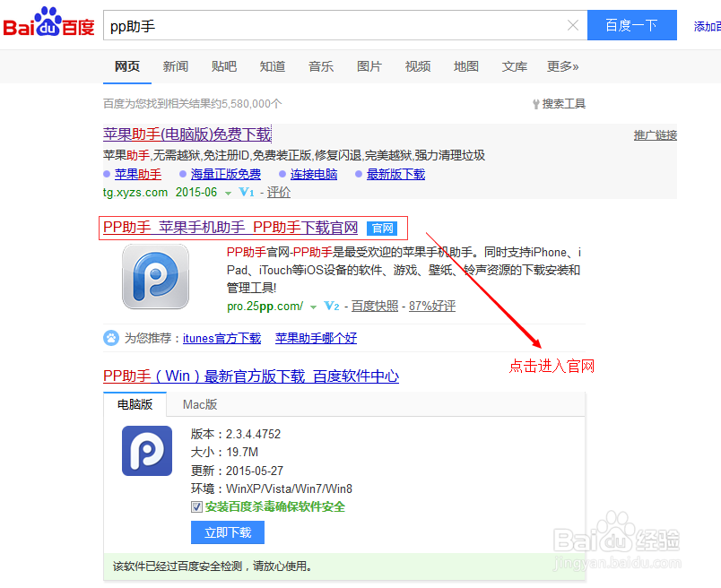Open the 贴吧 tab

[x=224, y=66]
